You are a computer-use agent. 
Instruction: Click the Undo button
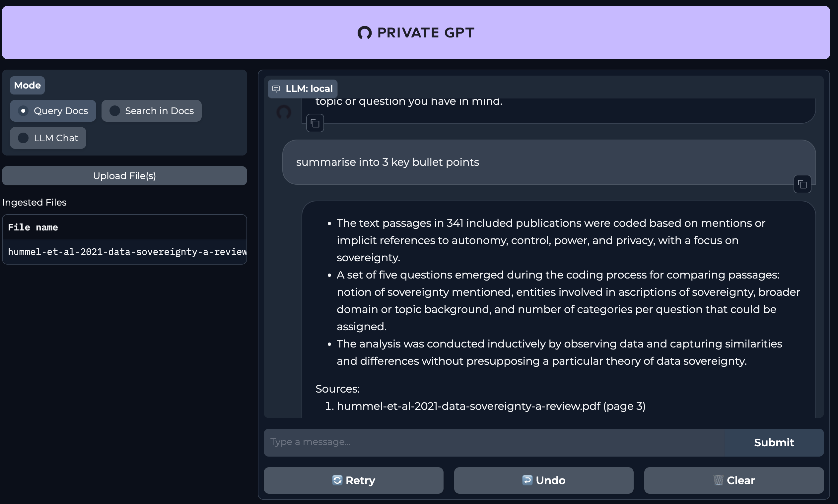(x=543, y=480)
